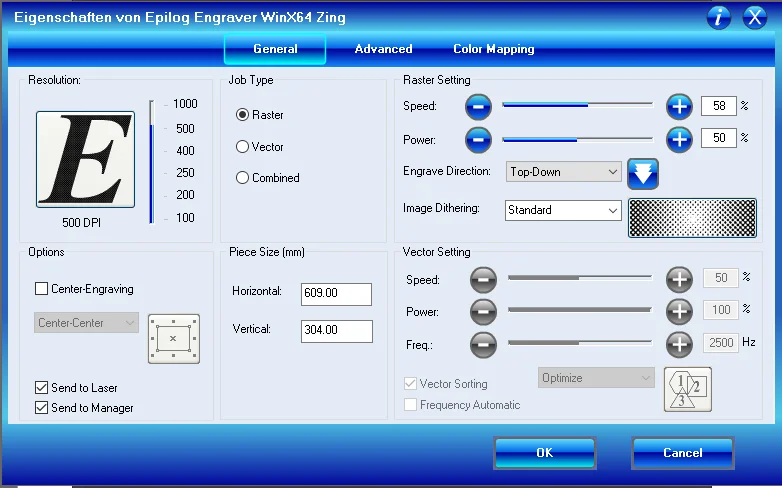Click the center-engraving position preview icon
782x488 pixels.
173,338
